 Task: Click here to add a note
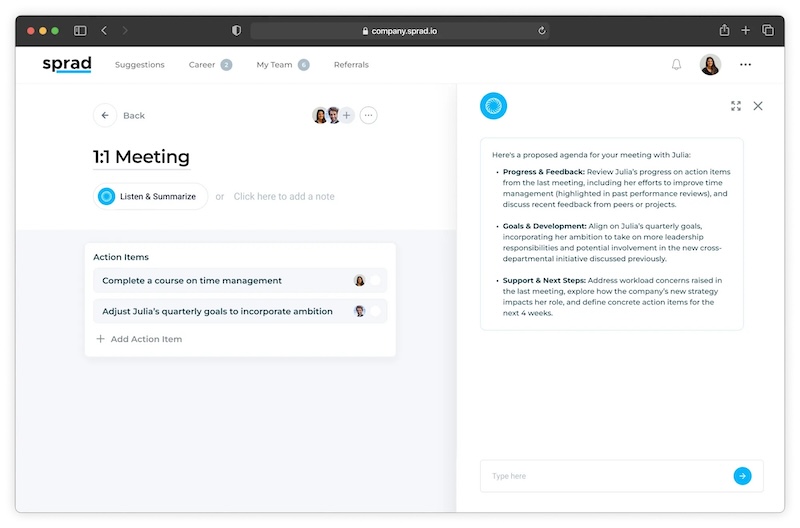[284, 196]
